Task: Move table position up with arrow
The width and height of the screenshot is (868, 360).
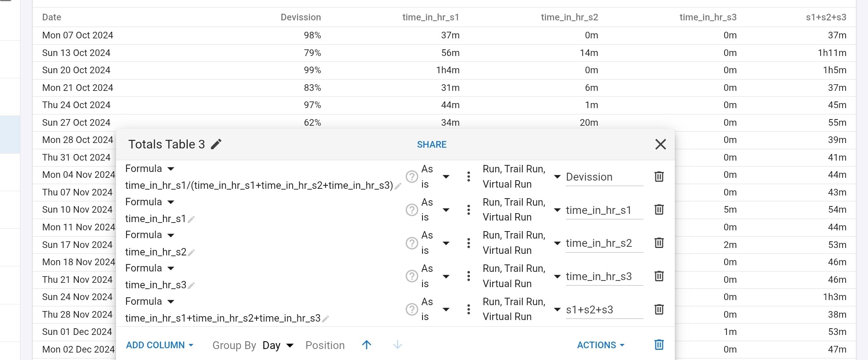Action: pos(366,345)
